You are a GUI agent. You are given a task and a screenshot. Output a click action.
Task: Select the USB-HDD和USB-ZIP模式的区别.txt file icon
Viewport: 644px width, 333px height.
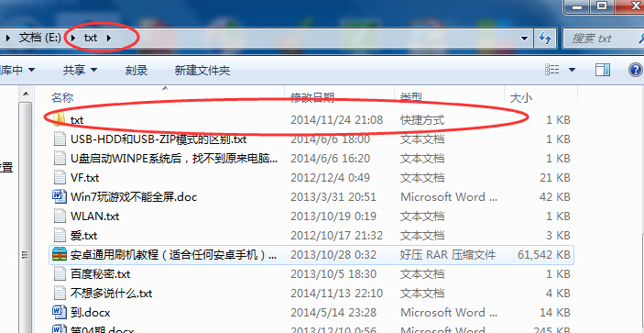click(60, 139)
